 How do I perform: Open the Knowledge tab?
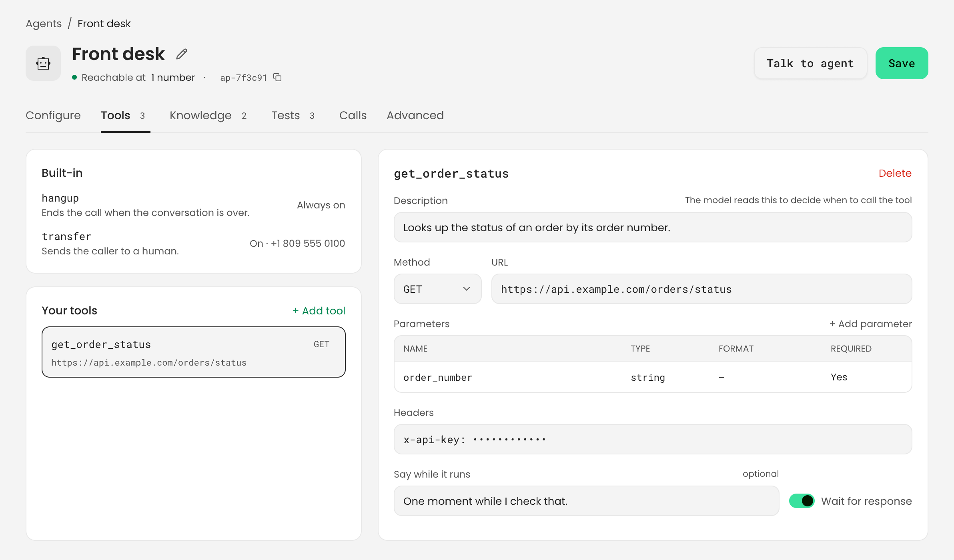(x=208, y=115)
